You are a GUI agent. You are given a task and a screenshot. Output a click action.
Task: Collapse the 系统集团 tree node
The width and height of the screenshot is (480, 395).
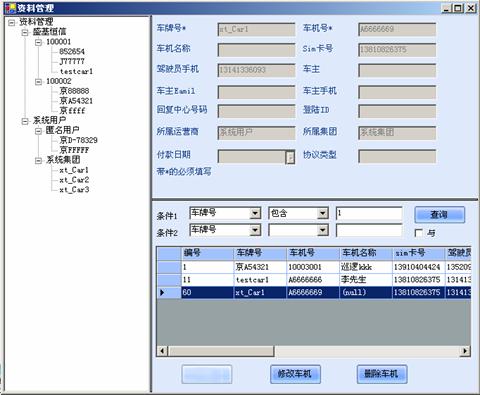[38, 160]
